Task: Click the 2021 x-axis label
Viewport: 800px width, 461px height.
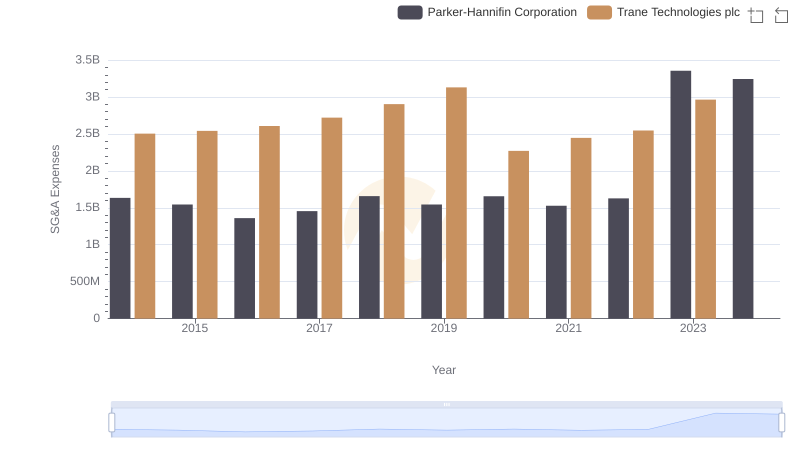Action: tap(568, 328)
